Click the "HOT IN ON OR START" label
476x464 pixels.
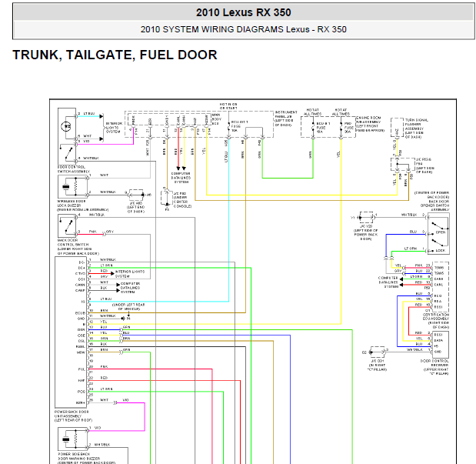[228, 106]
